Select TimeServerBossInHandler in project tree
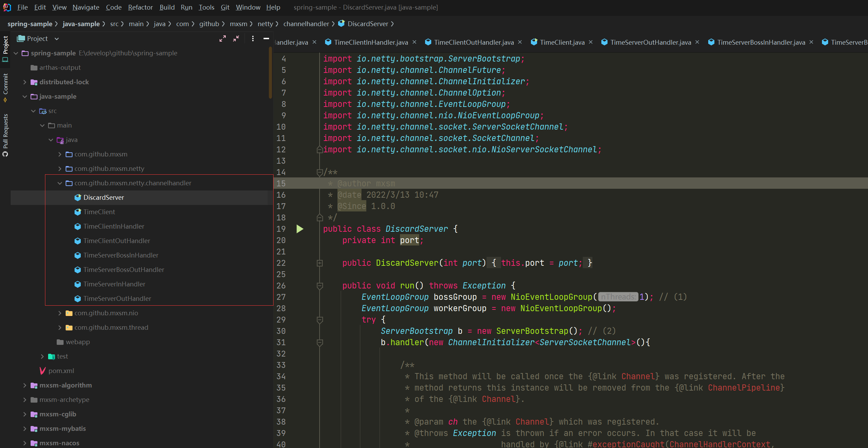 (x=121, y=255)
